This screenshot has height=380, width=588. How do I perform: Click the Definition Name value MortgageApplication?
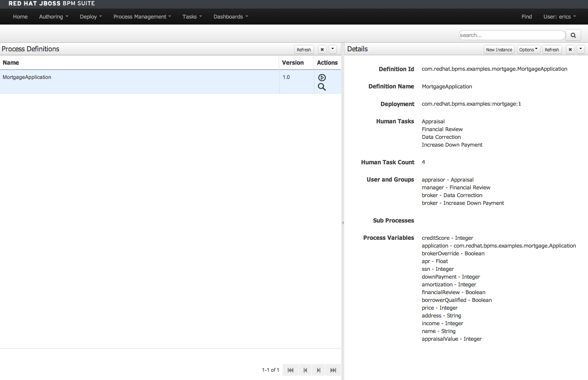(447, 87)
